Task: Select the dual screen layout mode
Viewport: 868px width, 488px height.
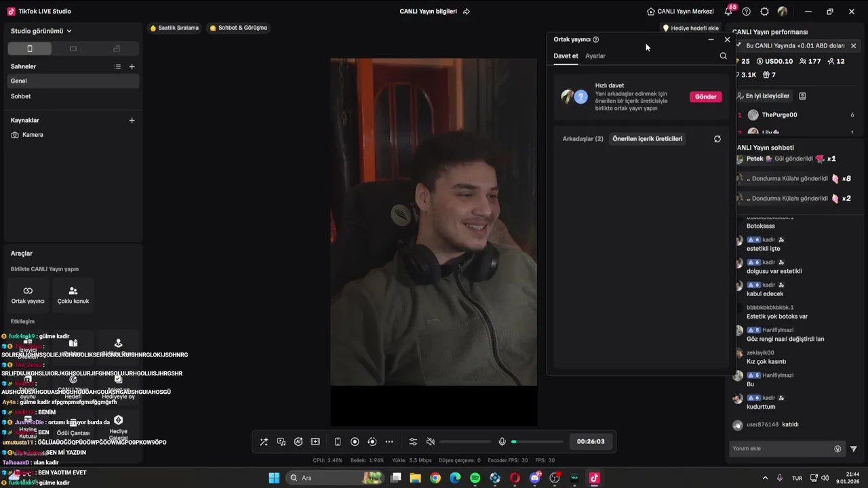Action: (117, 49)
